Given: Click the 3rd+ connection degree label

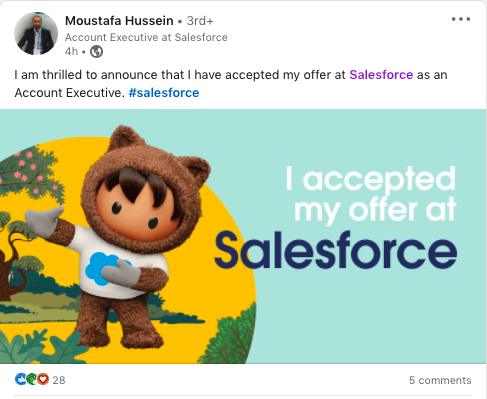Looking at the screenshot, I should click(x=200, y=21).
